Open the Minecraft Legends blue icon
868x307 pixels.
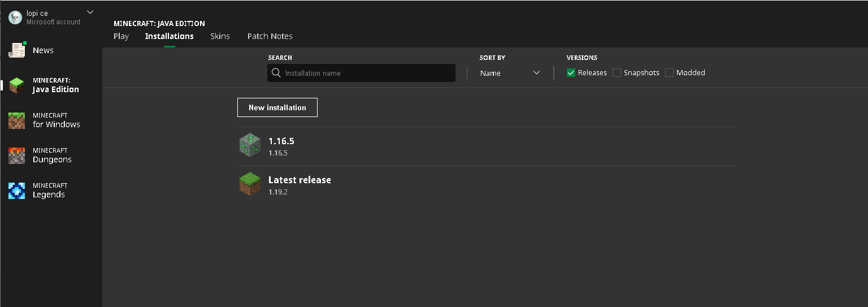pos(17,191)
